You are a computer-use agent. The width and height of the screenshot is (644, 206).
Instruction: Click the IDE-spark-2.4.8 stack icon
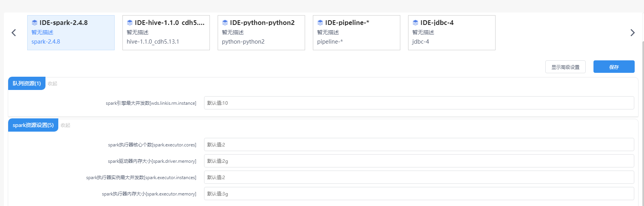point(35,23)
